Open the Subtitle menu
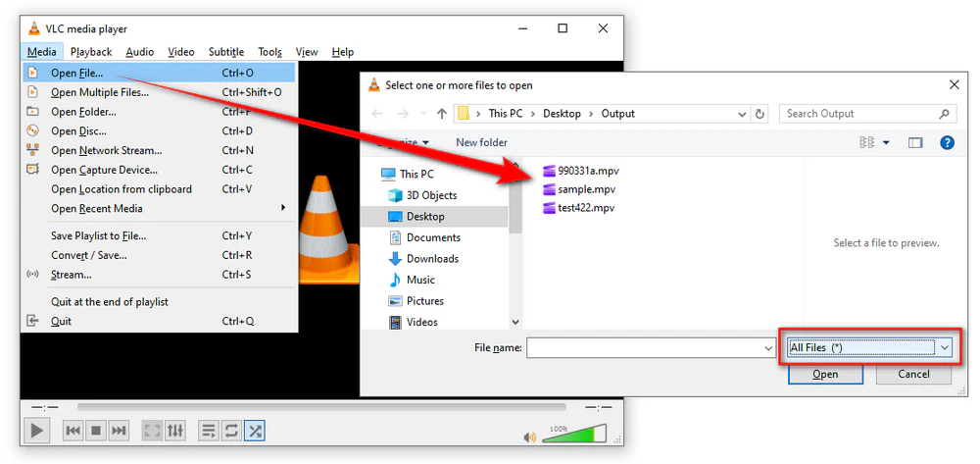The image size is (980, 464). (x=226, y=52)
